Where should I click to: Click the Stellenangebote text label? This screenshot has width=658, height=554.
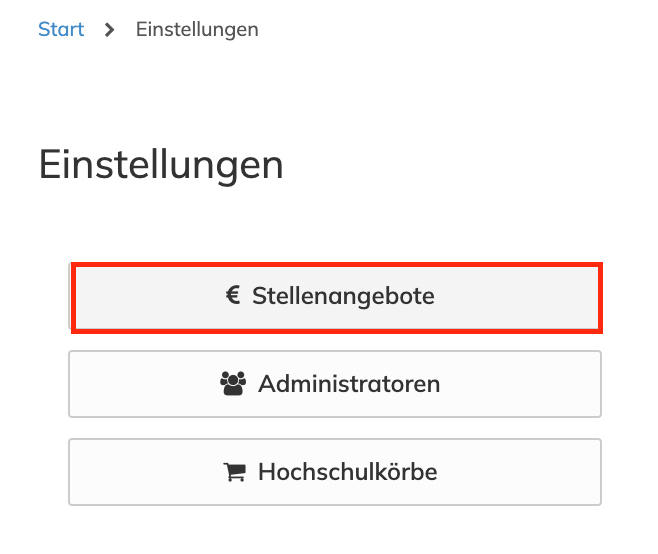pos(343,297)
